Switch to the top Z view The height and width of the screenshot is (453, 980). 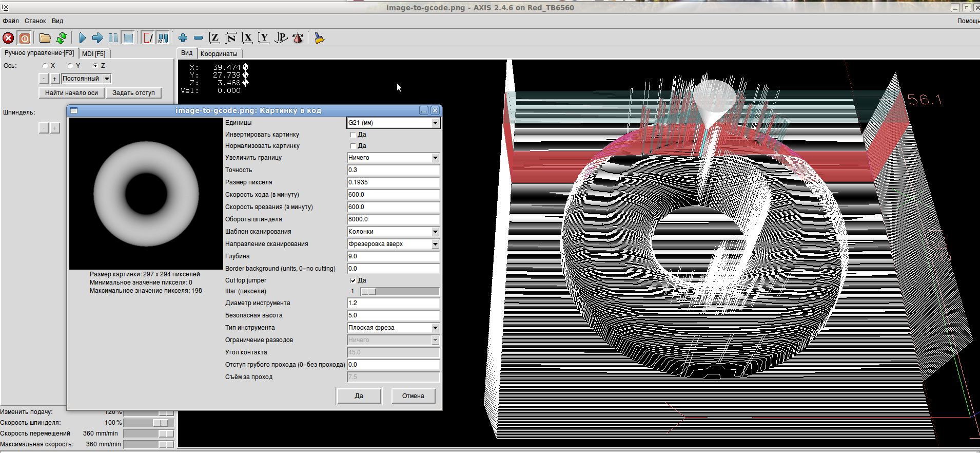coord(214,38)
